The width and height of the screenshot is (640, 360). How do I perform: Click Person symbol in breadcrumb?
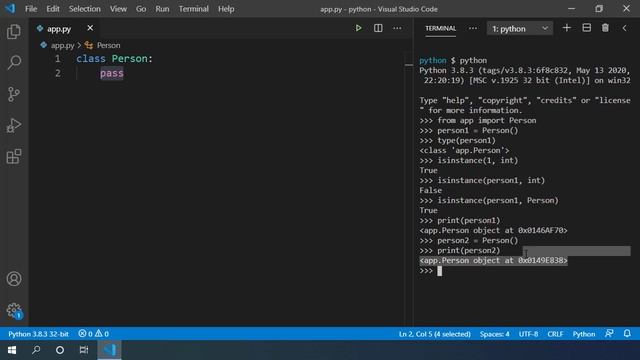pos(108,45)
